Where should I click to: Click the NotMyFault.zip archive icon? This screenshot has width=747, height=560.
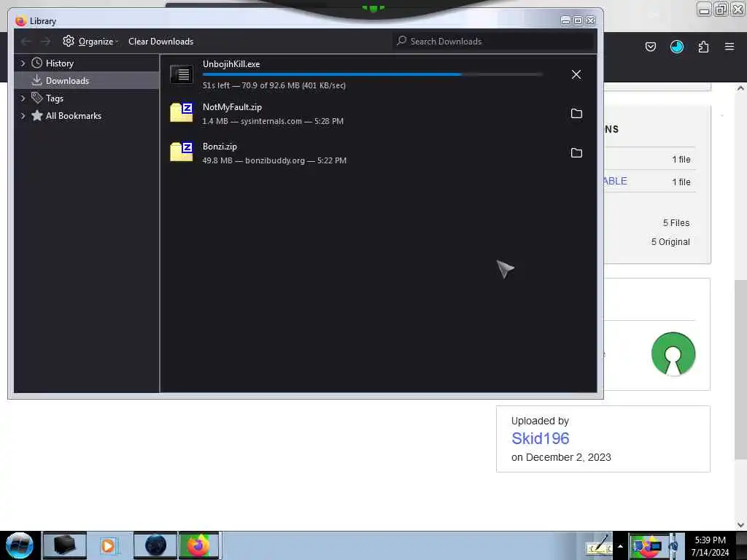pyautogui.click(x=182, y=112)
